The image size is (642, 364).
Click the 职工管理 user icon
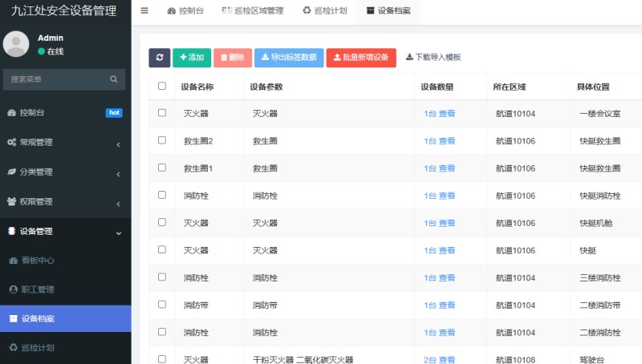point(13,289)
